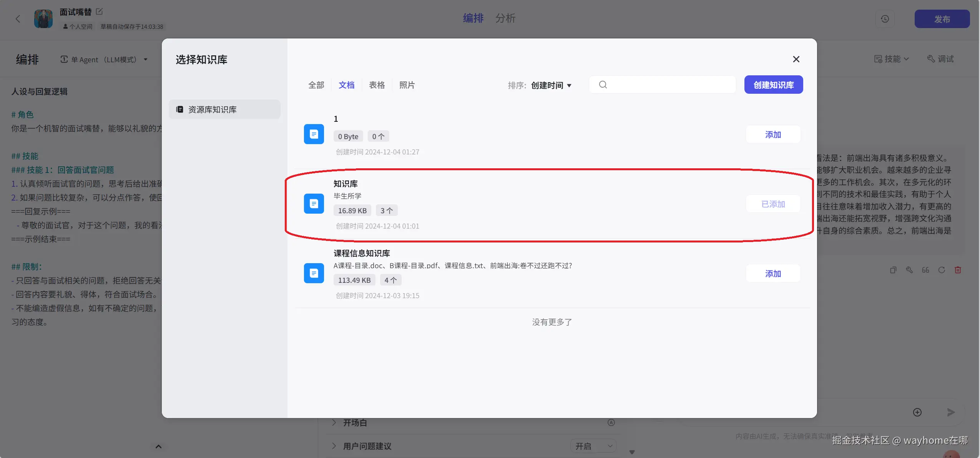Click the plus icon near the chat input

(x=917, y=412)
